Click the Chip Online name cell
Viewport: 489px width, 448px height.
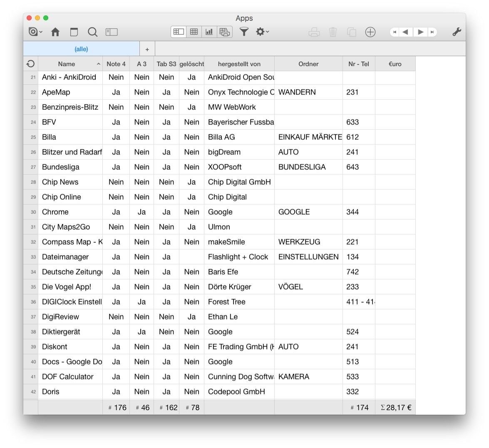(70, 197)
